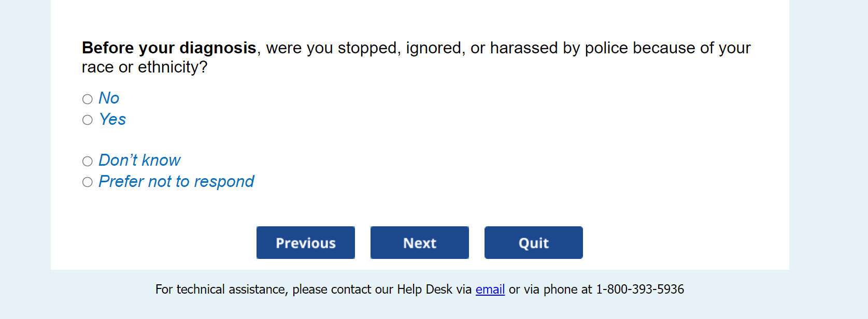Image resolution: width=868 pixels, height=319 pixels.
Task: Click the words "or via phone at"
Action: [550, 289]
